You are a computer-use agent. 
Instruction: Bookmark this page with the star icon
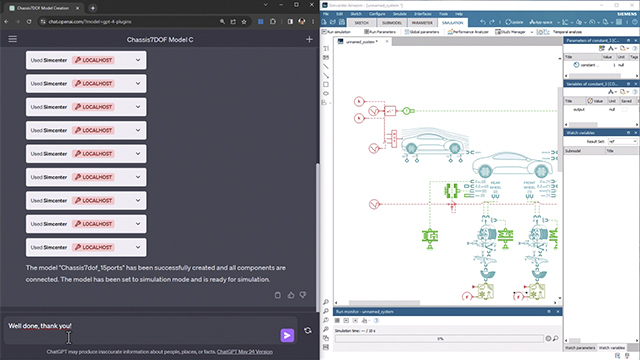pos(244,22)
